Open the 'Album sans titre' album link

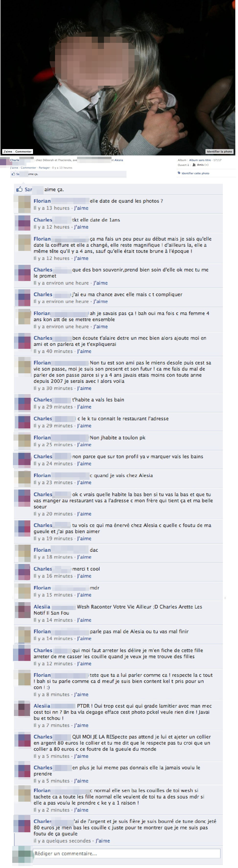(200, 160)
